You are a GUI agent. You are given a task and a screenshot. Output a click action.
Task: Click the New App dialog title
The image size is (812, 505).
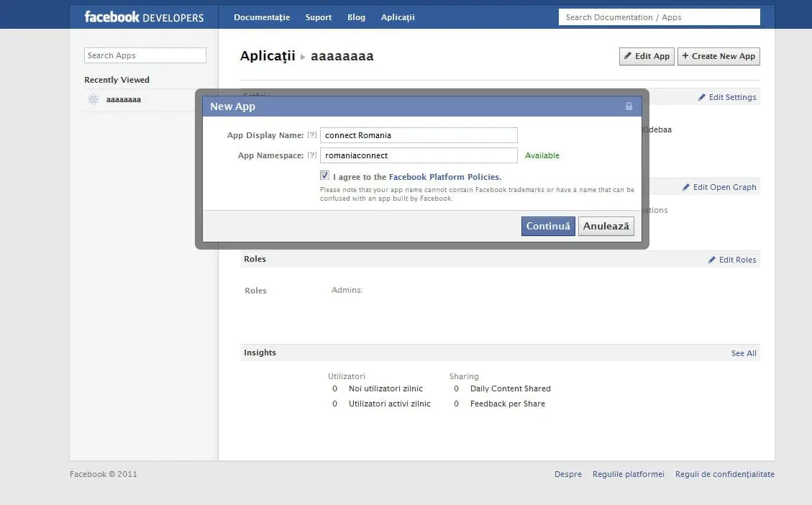tap(232, 106)
